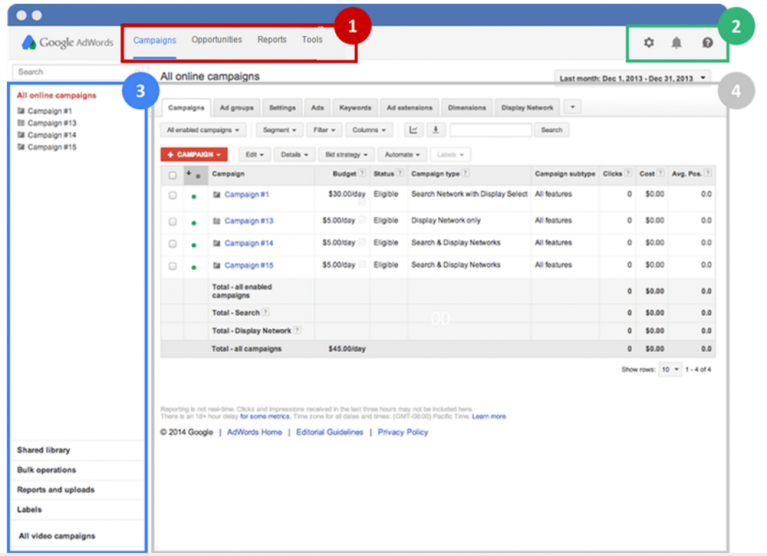Open the Opportunities top menu
Screen dimensions: 767x556
[x=216, y=40]
